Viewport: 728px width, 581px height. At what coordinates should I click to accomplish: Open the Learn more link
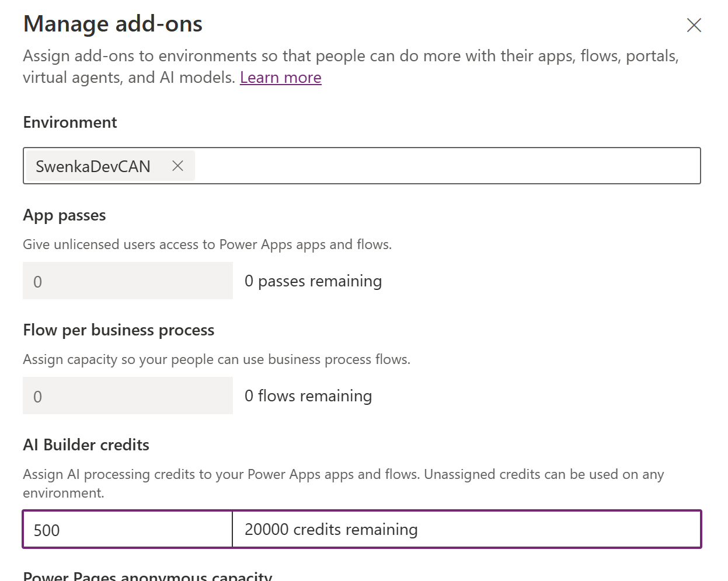click(280, 77)
